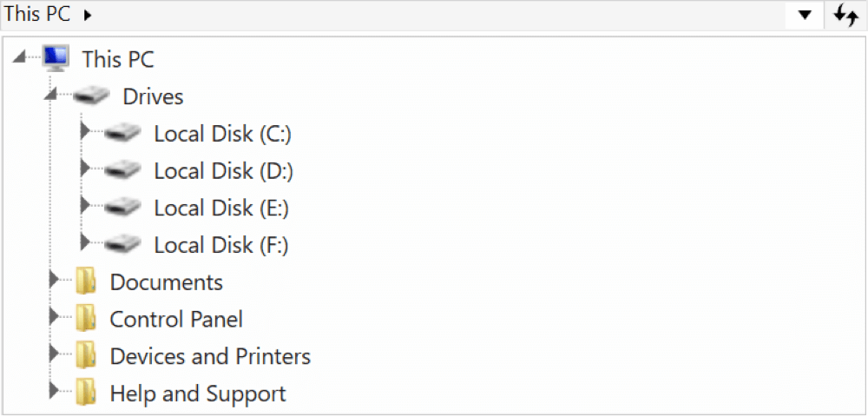Open the address bar dropdown arrow
868x417 pixels.
pos(805,15)
